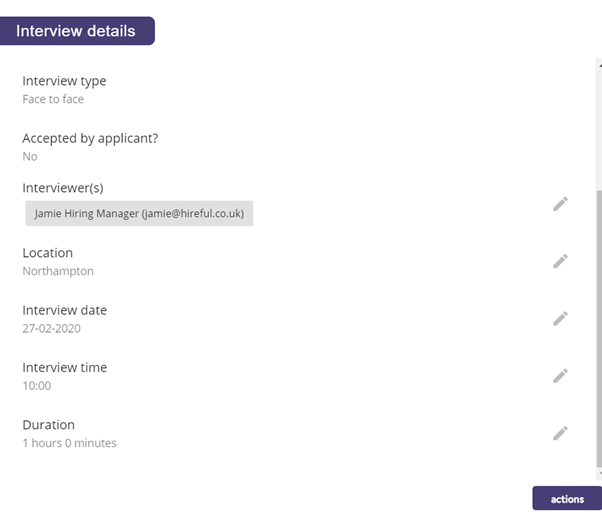Edit the Interviewer(s) field with pencil icon

(x=560, y=204)
